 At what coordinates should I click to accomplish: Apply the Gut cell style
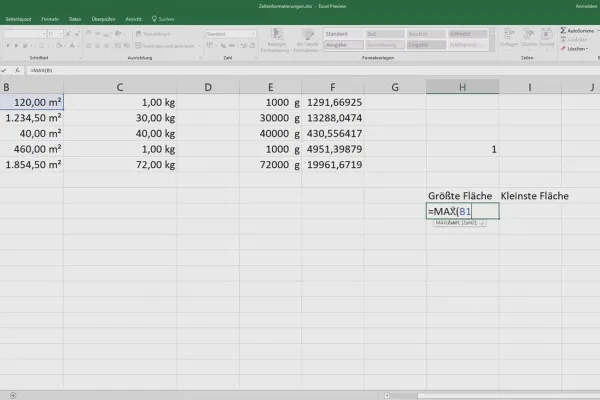[x=385, y=34]
